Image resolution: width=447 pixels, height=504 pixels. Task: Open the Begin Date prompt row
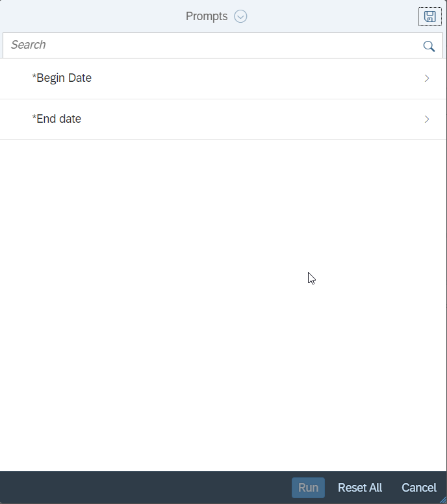click(224, 78)
